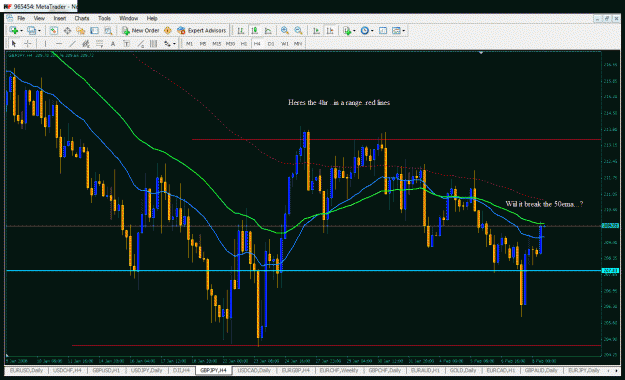Select the Equidistant Channel tool
The height and width of the screenshot is (380, 625).
[86, 44]
